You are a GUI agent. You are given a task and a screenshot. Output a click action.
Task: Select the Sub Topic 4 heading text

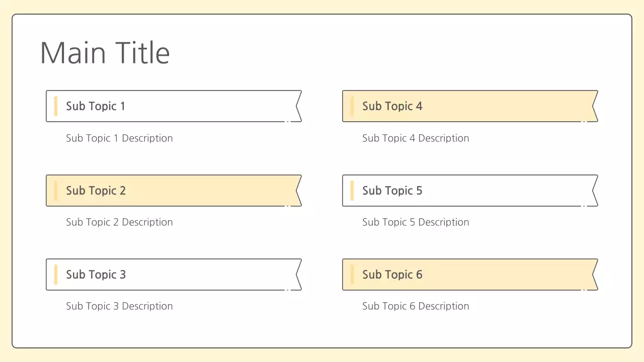click(392, 106)
